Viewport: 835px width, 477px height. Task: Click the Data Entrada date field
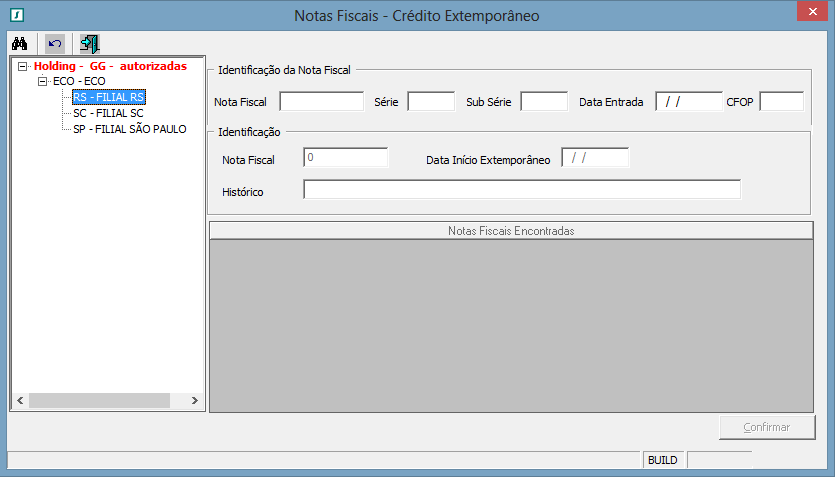coord(689,102)
